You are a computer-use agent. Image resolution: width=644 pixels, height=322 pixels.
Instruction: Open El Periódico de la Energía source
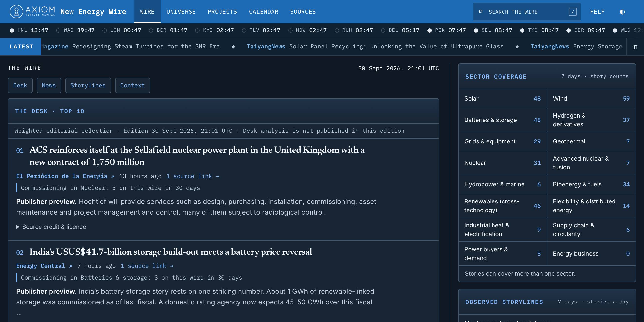(65, 176)
